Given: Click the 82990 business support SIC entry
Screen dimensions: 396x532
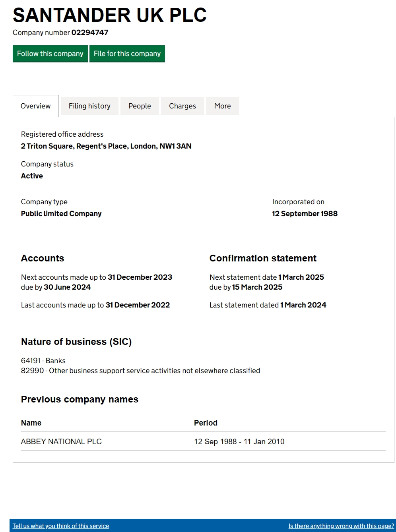Looking at the screenshot, I should (140, 371).
